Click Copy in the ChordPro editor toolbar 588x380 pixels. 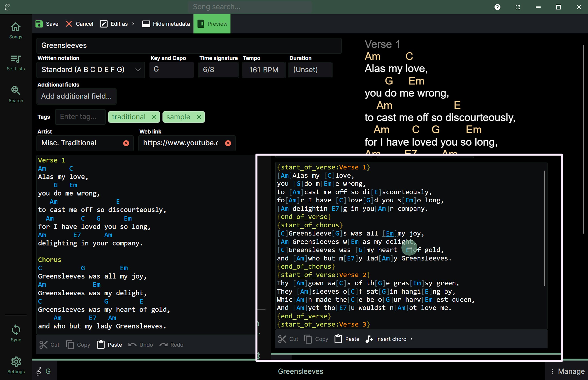point(316,339)
